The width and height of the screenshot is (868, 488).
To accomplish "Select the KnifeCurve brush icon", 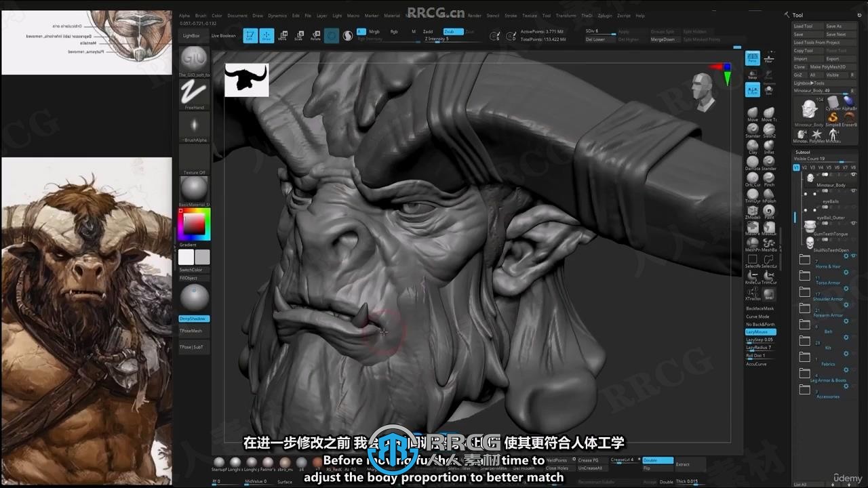I will pyautogui.click(x=753, y=277).
